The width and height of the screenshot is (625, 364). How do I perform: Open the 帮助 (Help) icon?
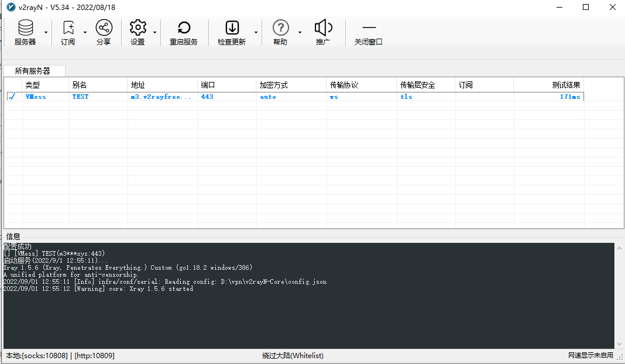click(x=281, y=28)
